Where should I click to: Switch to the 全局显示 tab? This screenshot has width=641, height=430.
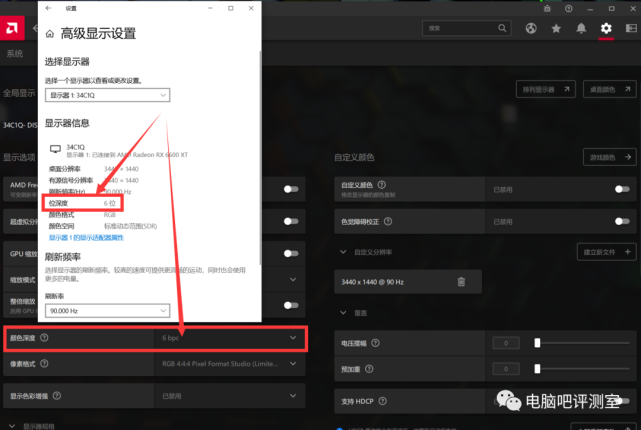click(x=19, y=93)
